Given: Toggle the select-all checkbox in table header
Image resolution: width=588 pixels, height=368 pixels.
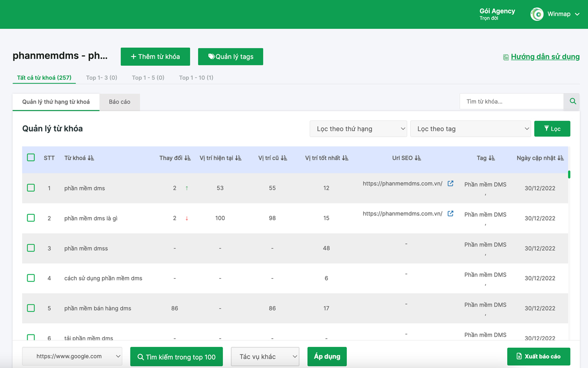Looking at the screenshot, I should click(x=31, y=157).
